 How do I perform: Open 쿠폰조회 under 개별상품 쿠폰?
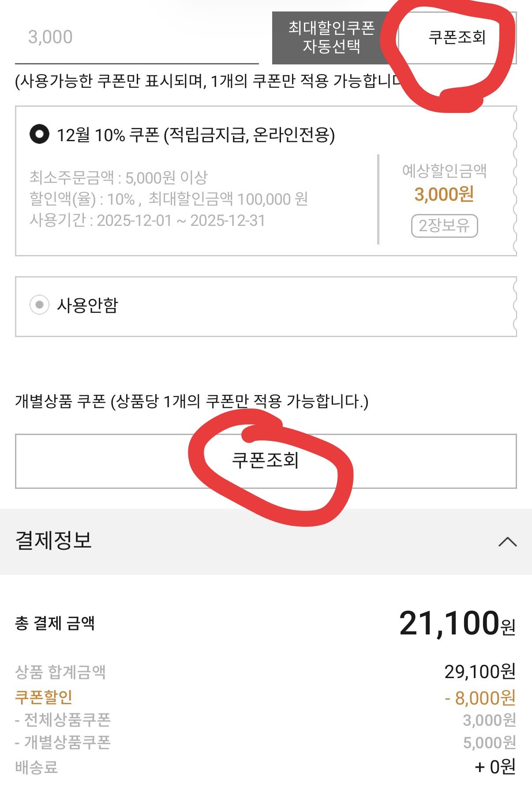(x=266, y=461)
